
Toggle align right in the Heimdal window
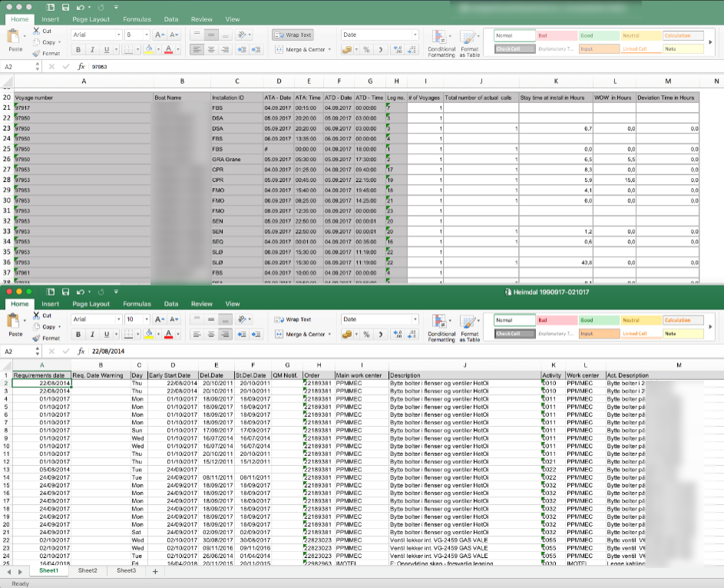coord(225,334)
